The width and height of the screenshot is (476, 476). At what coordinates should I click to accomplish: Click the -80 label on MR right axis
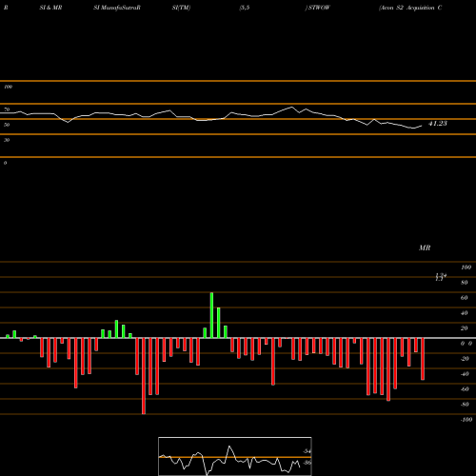click(x=465, y=405)
